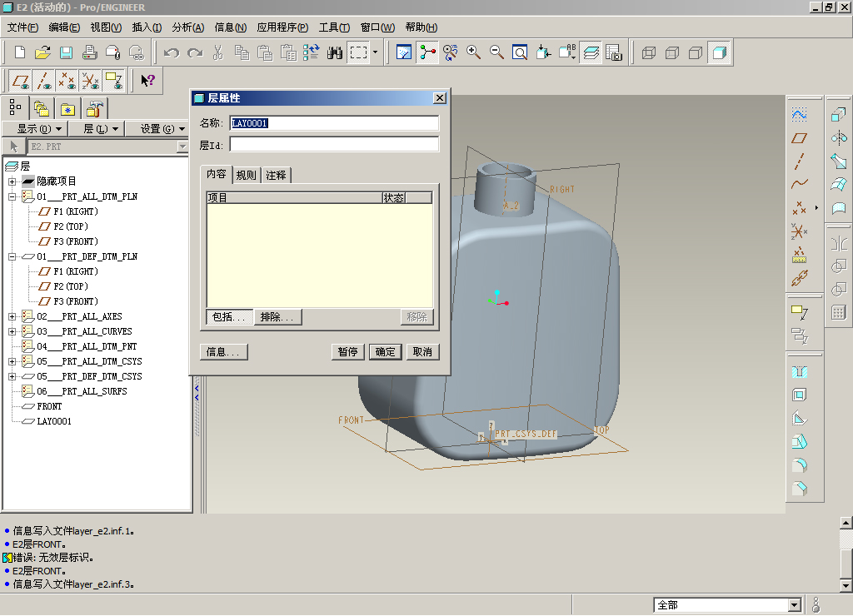Click the Layers toolbar icon

click(x=591, y=53)
